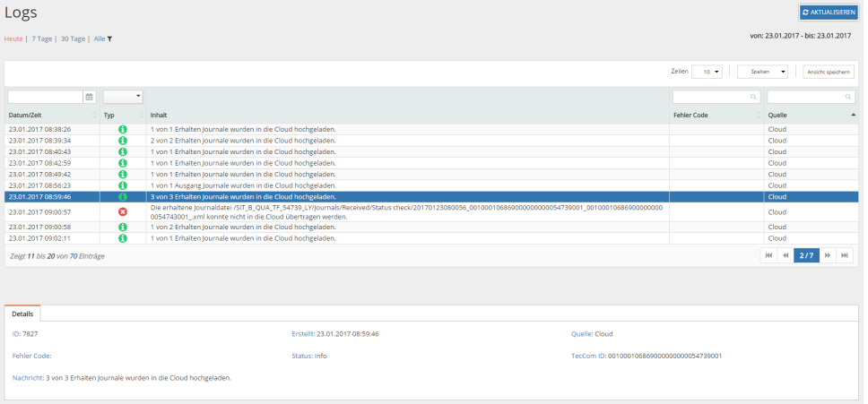Select the row '3 von 3 Erhalten Journale' in table
The height and width of the screenshot is (404, 868).
coord(431,197)
